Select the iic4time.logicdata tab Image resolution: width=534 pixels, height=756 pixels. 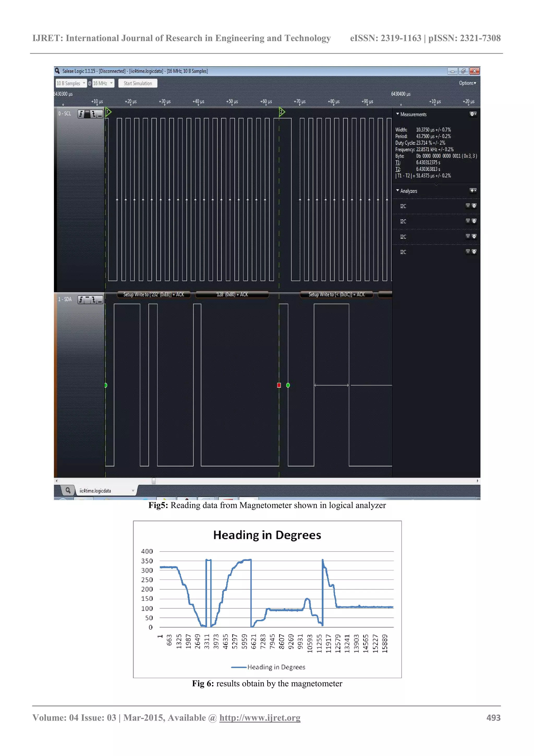click(x=95, y=491)
